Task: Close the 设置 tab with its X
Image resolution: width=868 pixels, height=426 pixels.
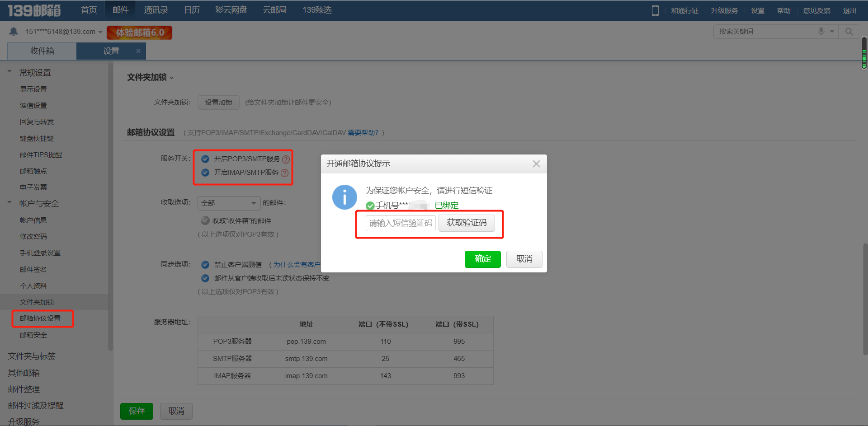Action: 138,51
